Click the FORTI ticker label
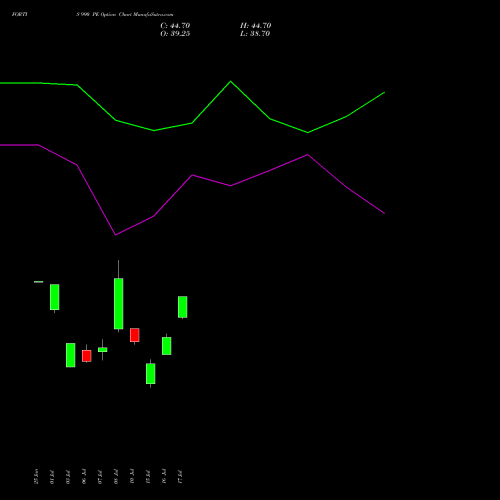Viewport: 500px width, 500px height. [x=19, y=14]
